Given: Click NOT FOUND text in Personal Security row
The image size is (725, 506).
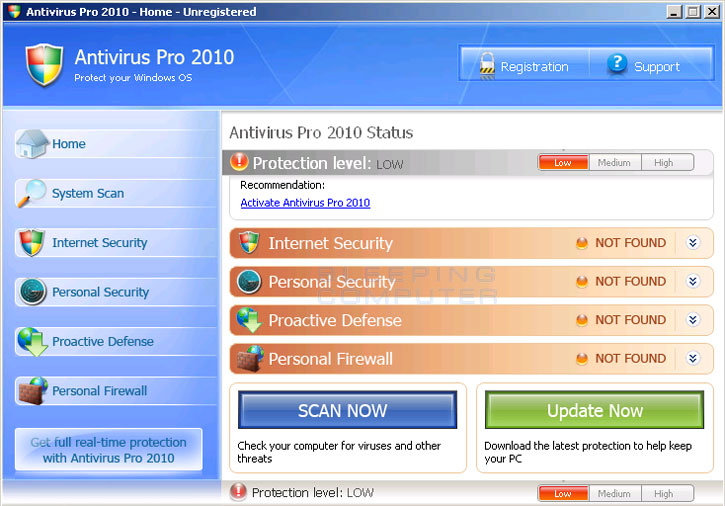Looking at the screenshot, I should pyautogui.click(x=630, y=281).
